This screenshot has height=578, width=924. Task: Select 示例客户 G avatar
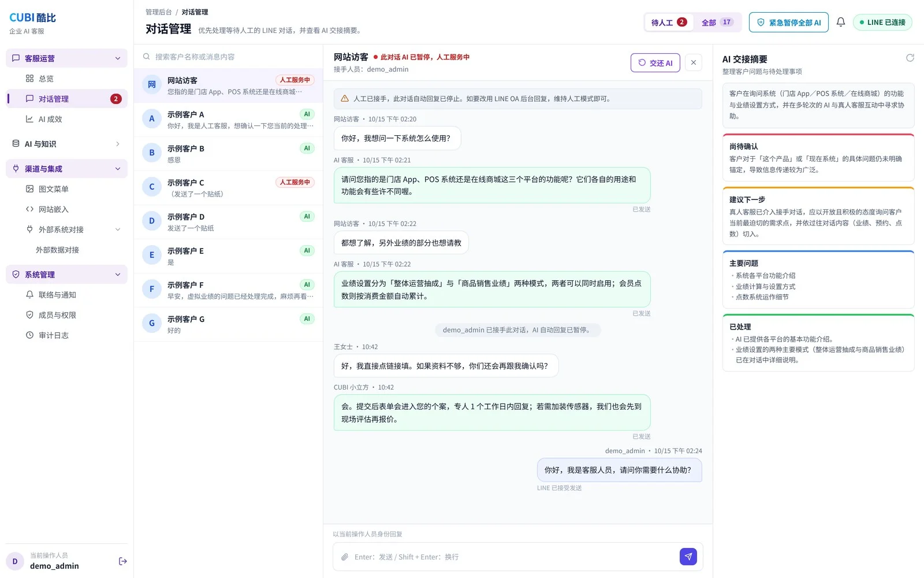(152, 324)
